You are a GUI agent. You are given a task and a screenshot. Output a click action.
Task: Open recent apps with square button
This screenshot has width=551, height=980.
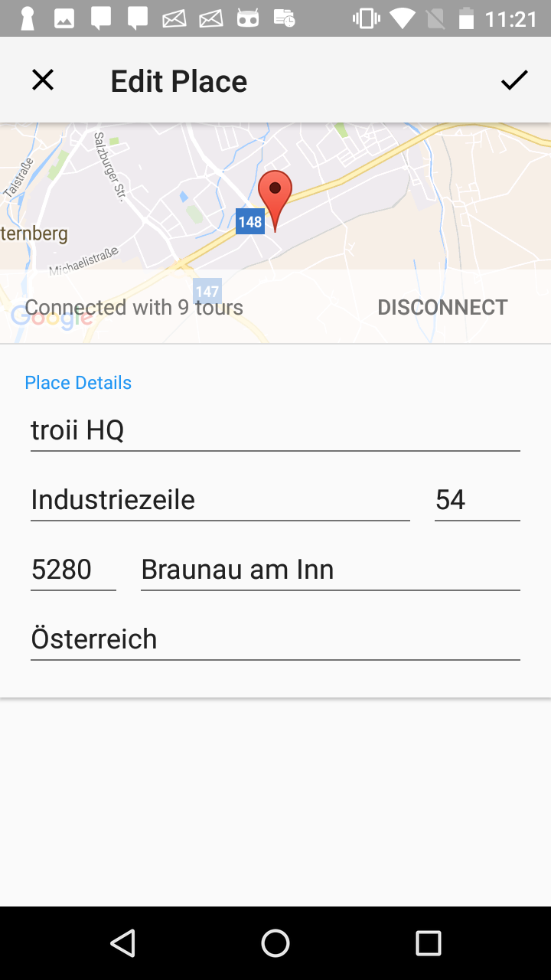pos(429,943)
